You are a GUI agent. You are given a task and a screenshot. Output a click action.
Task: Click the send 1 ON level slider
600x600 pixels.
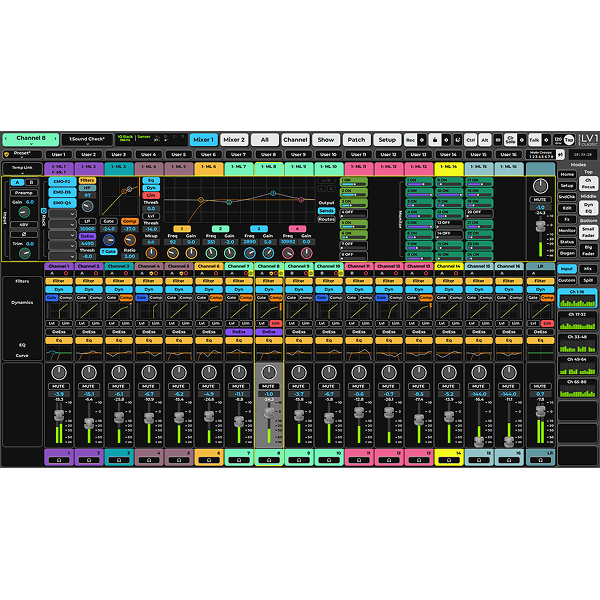click(354, 184)
